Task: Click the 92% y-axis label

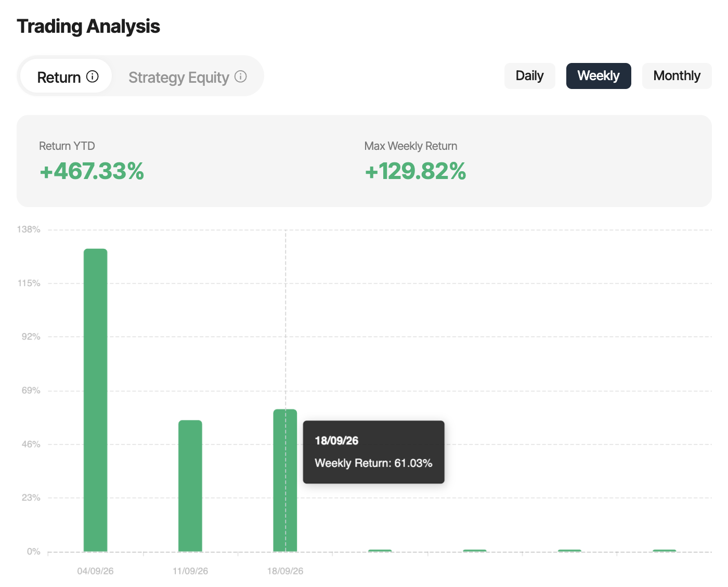Action: click(x=31, y=337)
